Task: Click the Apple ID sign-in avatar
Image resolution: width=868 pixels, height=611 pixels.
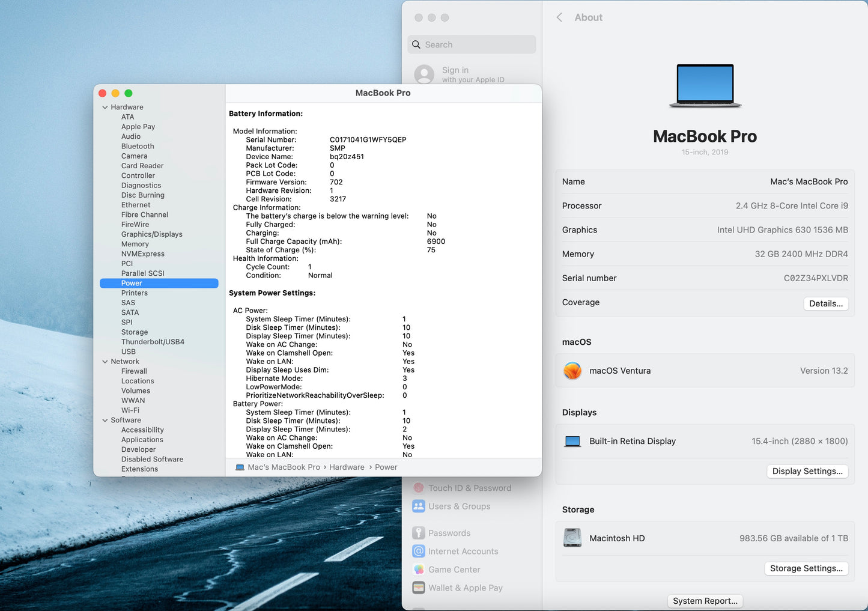Action: click(x=425, y=74)
